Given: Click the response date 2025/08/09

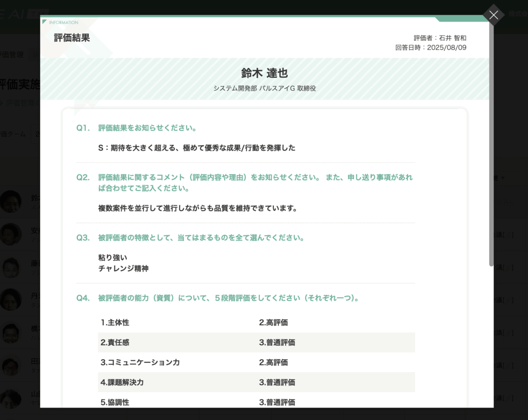Looking at the screenshot, I should pyautogui.click(x=447, y=47).
